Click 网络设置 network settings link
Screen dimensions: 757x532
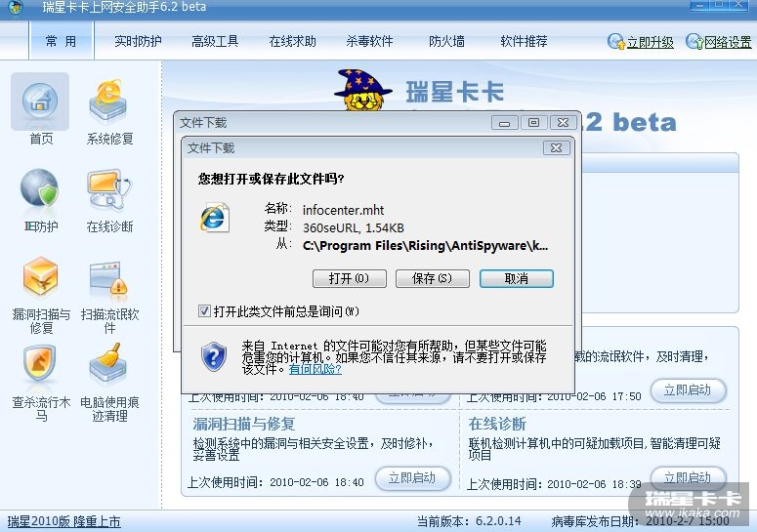pyautogui.click(x=718, y=42)
